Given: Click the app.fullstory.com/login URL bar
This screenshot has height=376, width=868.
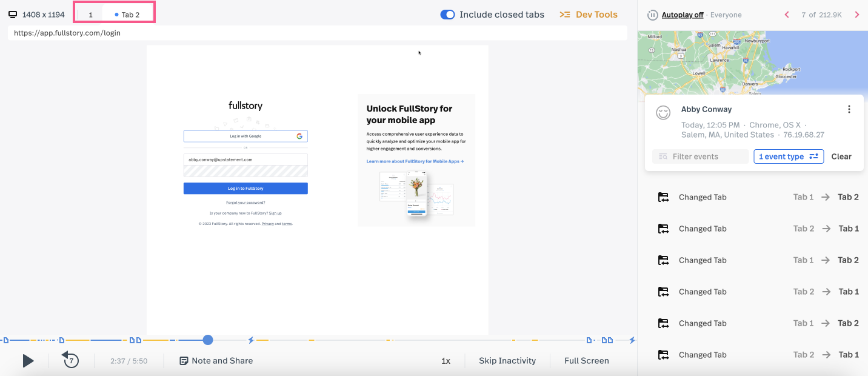Looking at the screenshot, I should point(317,33).
